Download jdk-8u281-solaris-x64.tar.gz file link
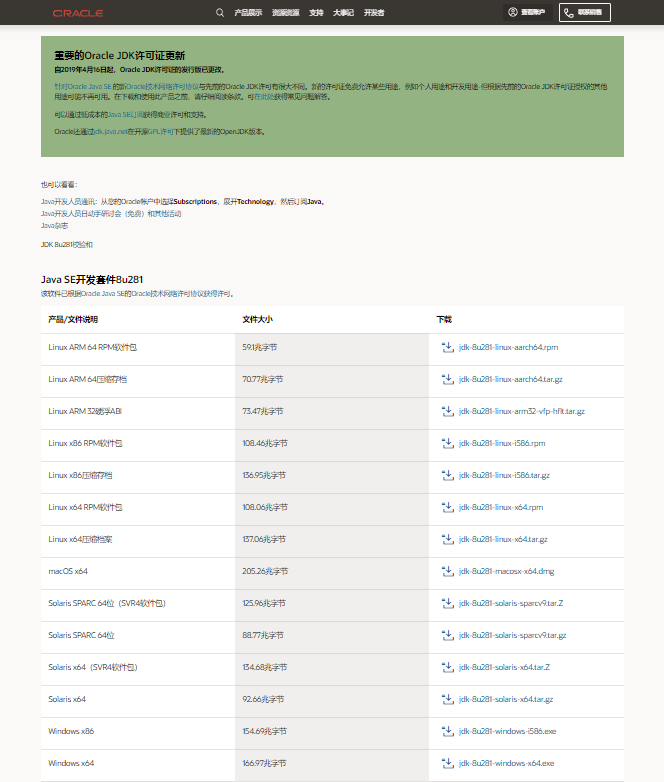664x782 pixels. coord(506,699)
